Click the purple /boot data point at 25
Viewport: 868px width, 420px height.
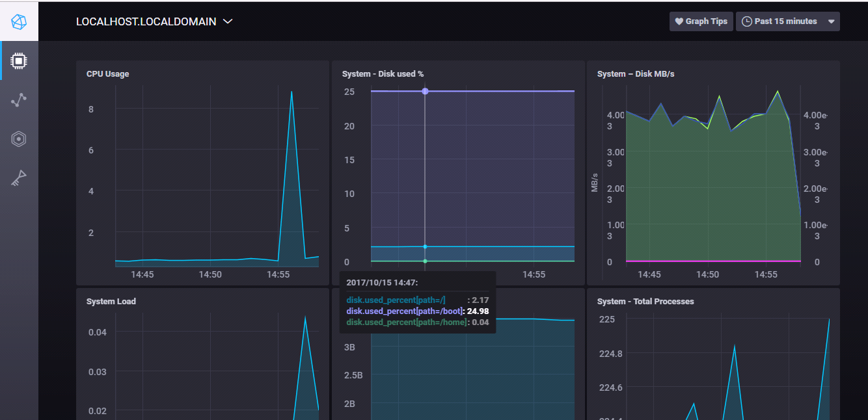(x=425, y=92)
